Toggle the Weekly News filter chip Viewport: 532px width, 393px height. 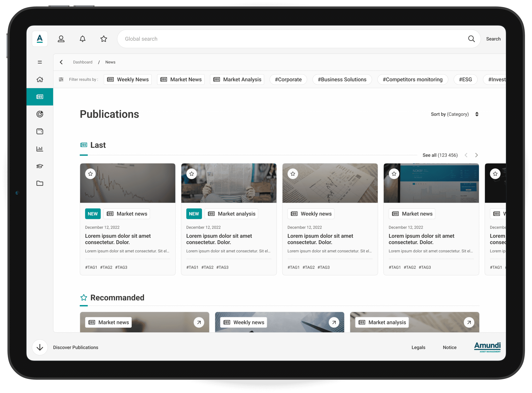[x=128, y=79]
